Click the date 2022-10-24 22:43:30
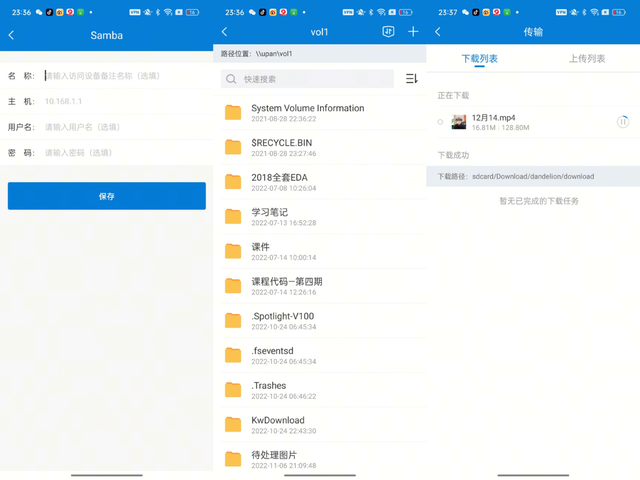The height and width of the screenshot is (480, 640). [x=284, y=431]
